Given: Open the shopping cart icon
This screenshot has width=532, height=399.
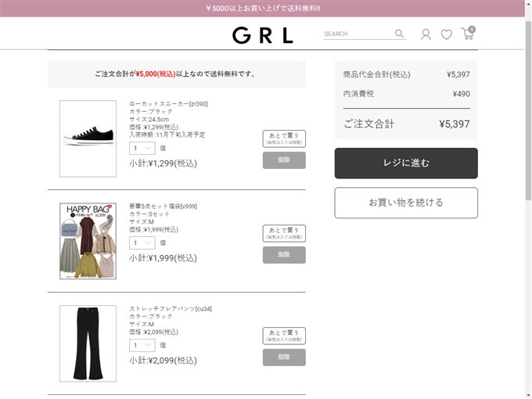Looking at the screenshot, I should point(468,33).
